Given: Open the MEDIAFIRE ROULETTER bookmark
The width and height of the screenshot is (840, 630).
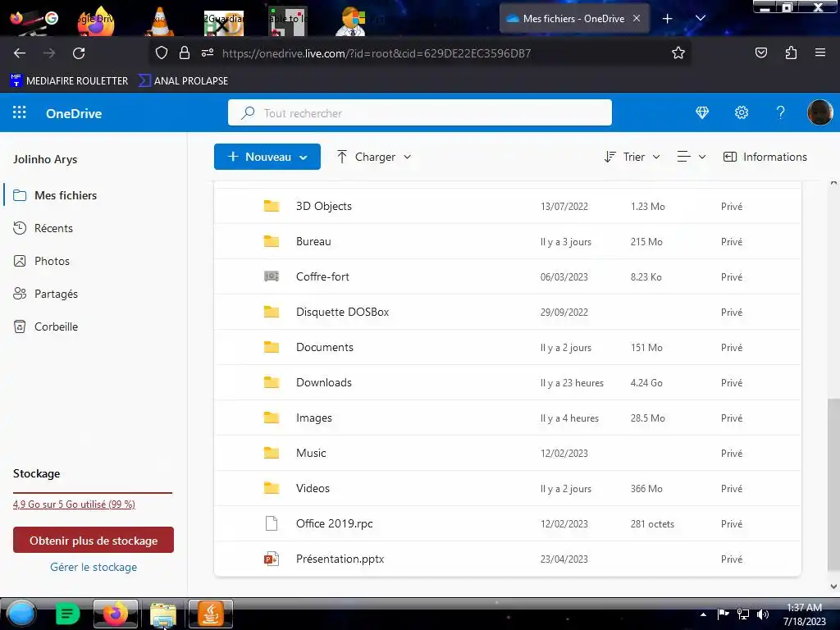Looking at the screenshot, I should coord(69,81).
